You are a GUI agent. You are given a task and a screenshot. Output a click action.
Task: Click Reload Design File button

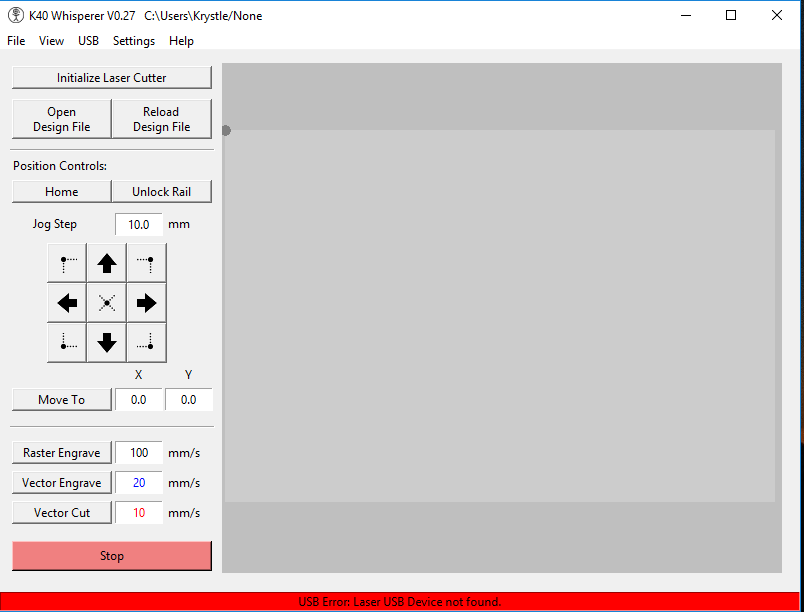click(162, 119)
